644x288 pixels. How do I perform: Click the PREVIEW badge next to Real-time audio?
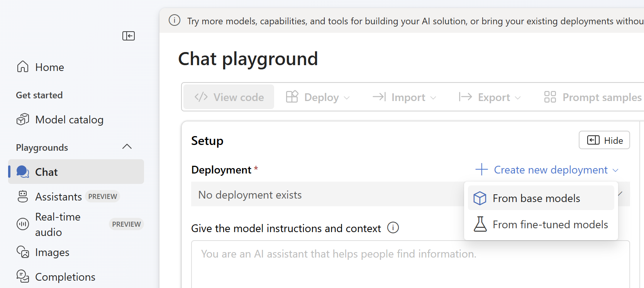pyautogui.click(x=126, y=224)
